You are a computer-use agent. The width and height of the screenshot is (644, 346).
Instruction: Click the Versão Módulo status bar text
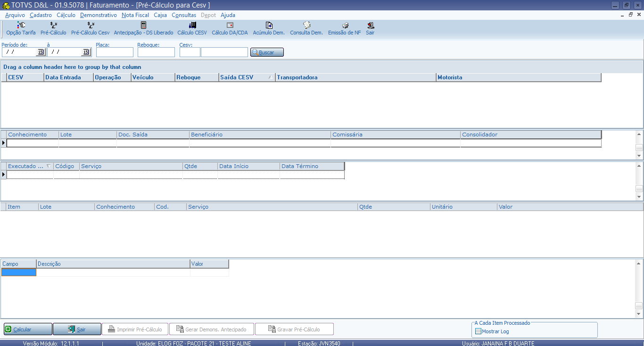coord(51,343)
